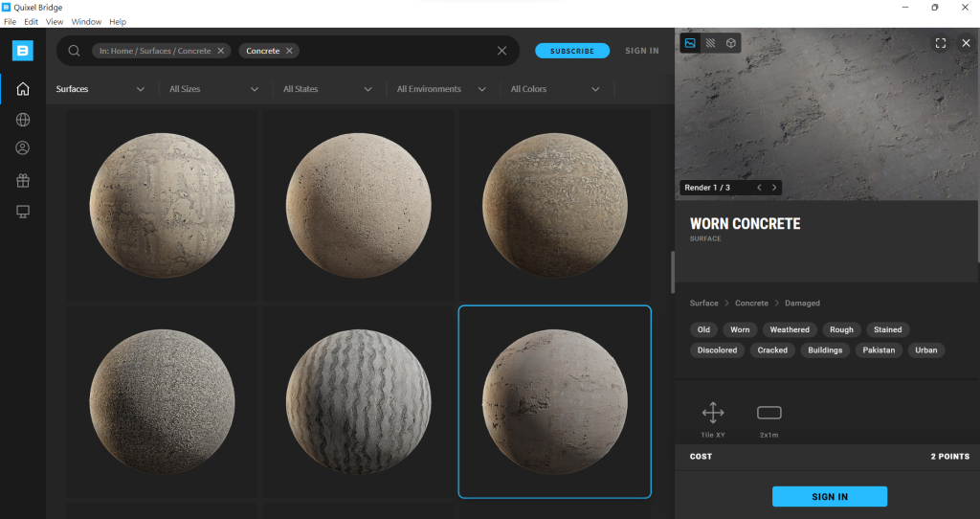The height and width of the screenshot is (519, 980).
Task: Open the globe browse icon in sidebar
Action: (x=23, y=120)
